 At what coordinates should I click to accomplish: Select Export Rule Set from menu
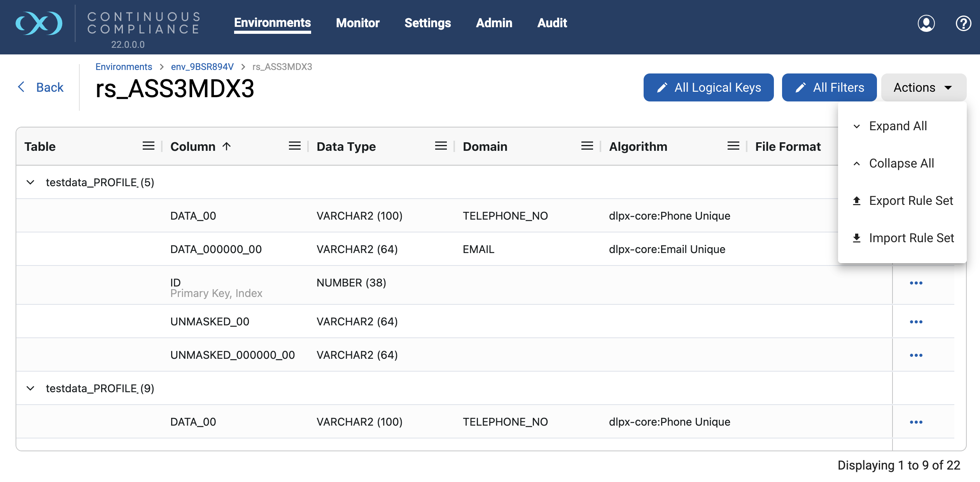pyautogui.click(x=910, y=201)
